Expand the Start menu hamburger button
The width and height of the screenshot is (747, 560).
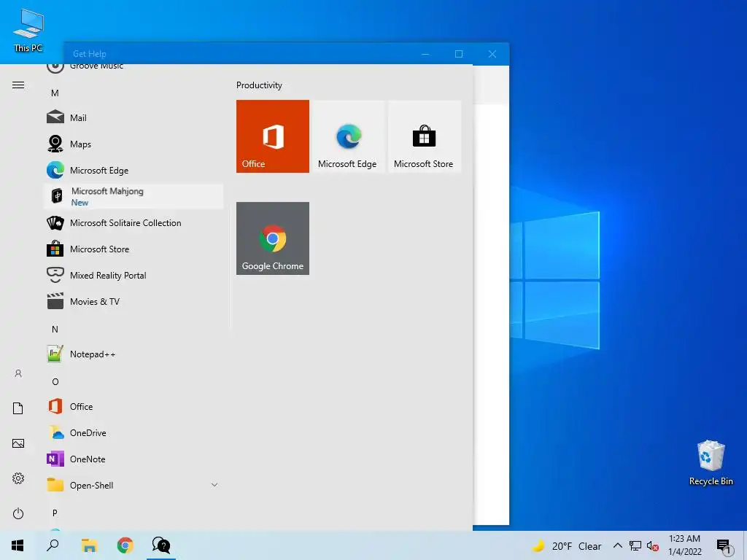pos(18,85)
